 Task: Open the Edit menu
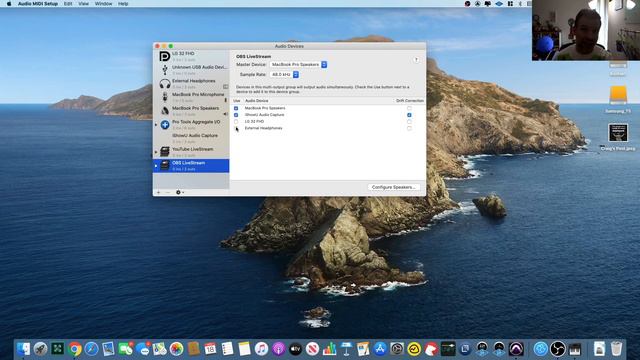[68, 4]
